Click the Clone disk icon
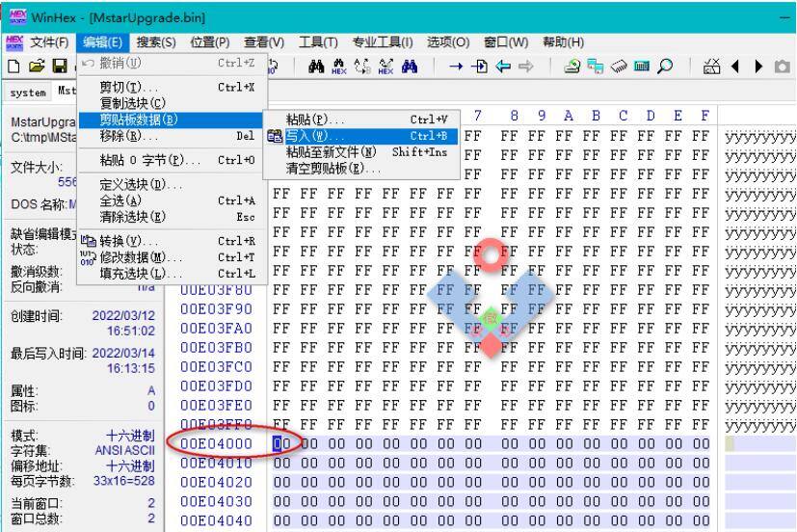The image size is (797, 532). click(x=596, y=66)
